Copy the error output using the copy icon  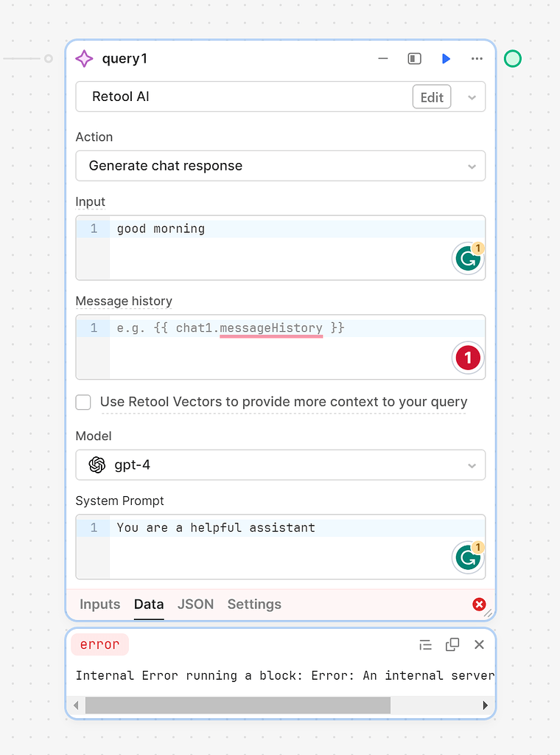coord(452,644)
